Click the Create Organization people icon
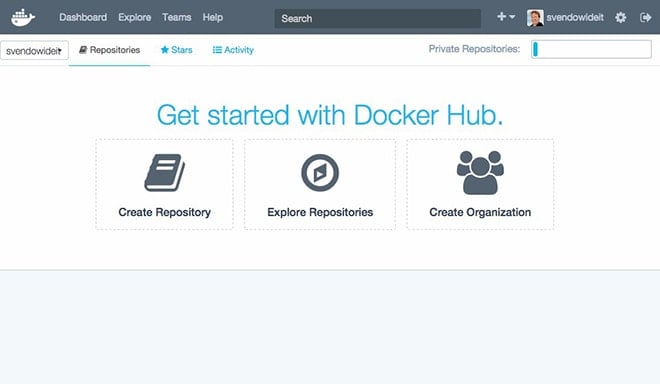The width and height of the screenshot is (660, 384). pos(480,173)
